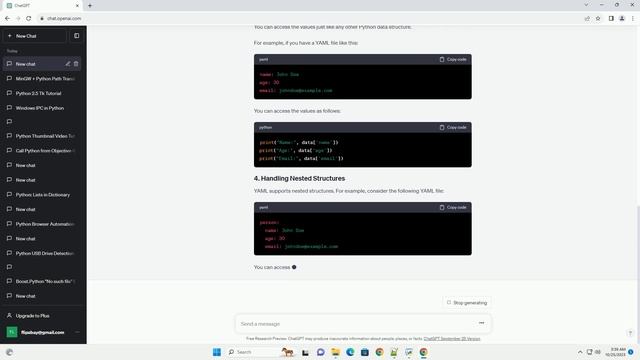
Task: Start a conversation with the New Chat button
Action: pyautogui.click(x=35, y=36)
